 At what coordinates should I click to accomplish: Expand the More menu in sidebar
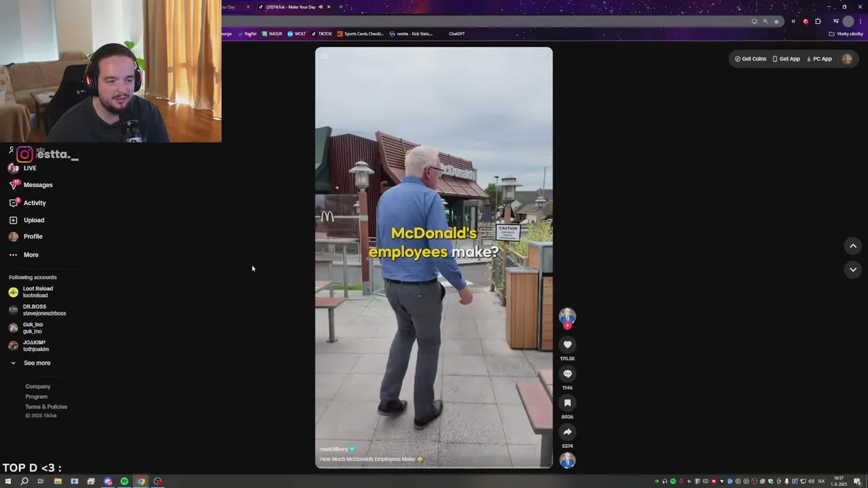click(24, 255)
